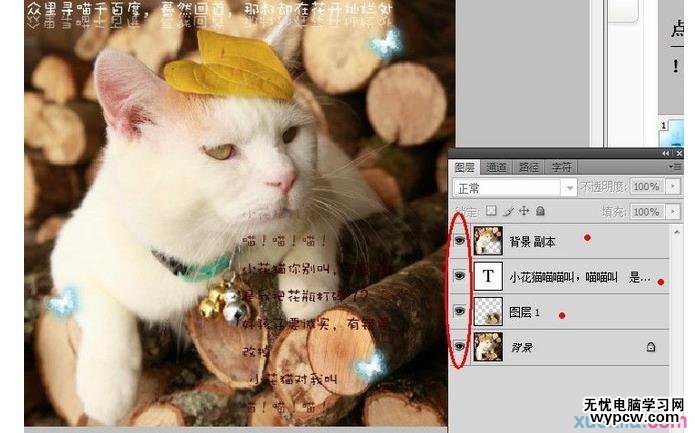Click the lock all padlock icon

pyautogui.click(x=540, y=211)
